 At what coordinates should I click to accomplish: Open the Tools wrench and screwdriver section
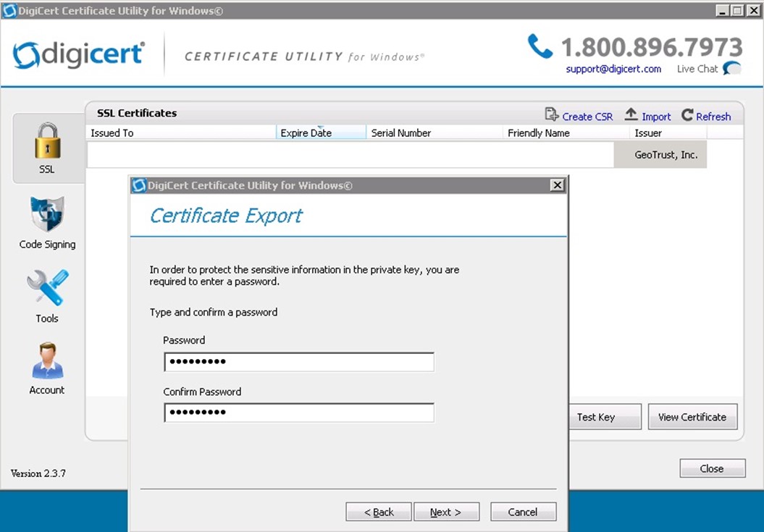coord(47,297)
